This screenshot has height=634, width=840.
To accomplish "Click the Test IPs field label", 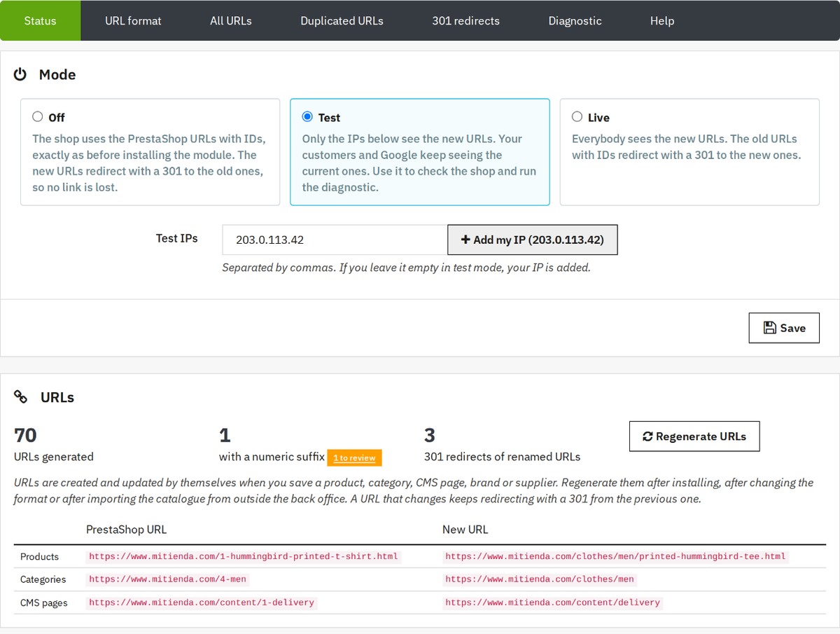I will (x=177, y=238).
